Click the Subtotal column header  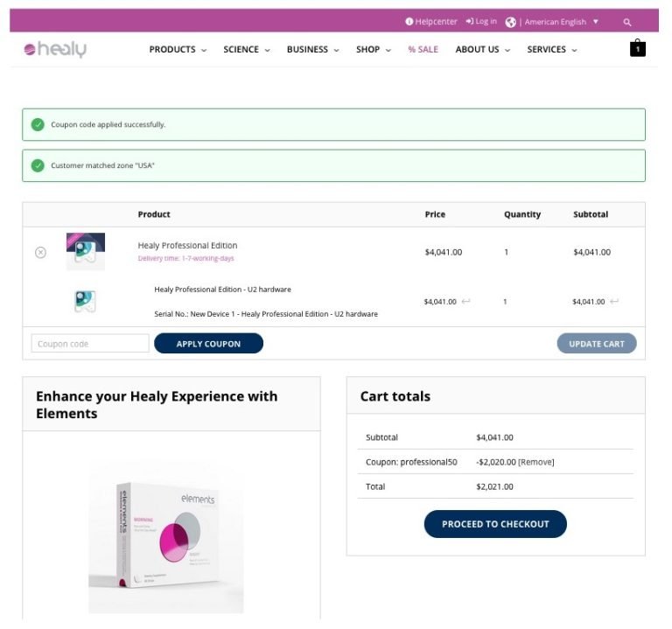pyautogui.click(x=591, y=214)
